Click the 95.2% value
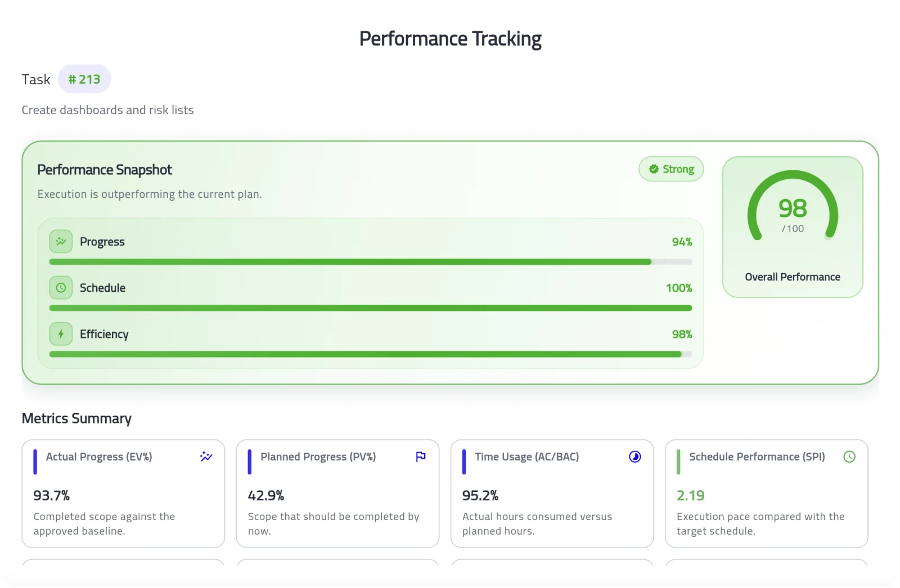 480,496
